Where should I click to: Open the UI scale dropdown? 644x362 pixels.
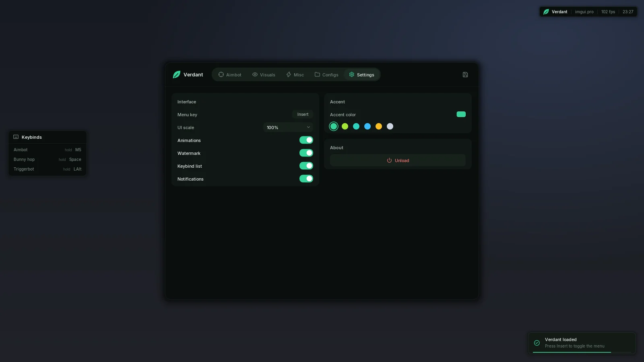[288, 128]
